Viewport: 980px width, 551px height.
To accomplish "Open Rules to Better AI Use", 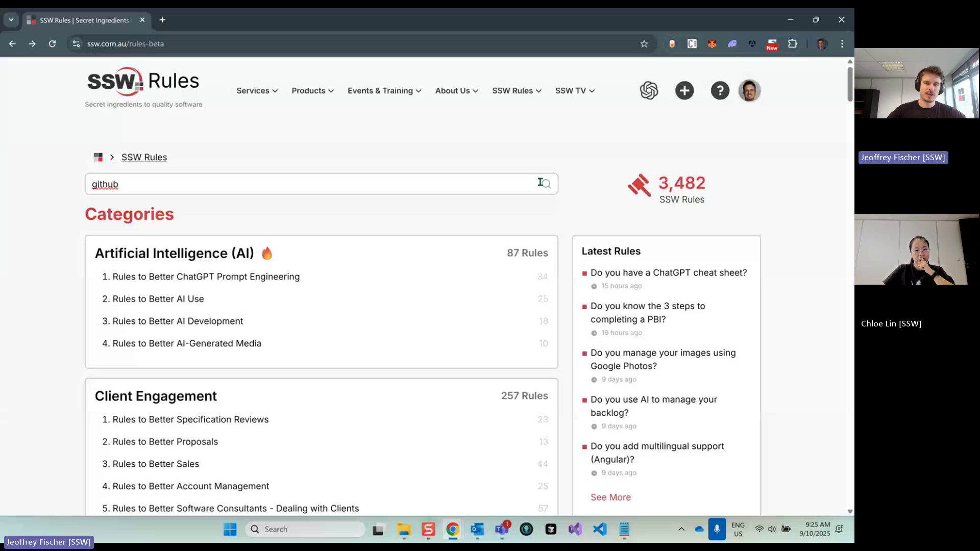I will coord(158,299).
